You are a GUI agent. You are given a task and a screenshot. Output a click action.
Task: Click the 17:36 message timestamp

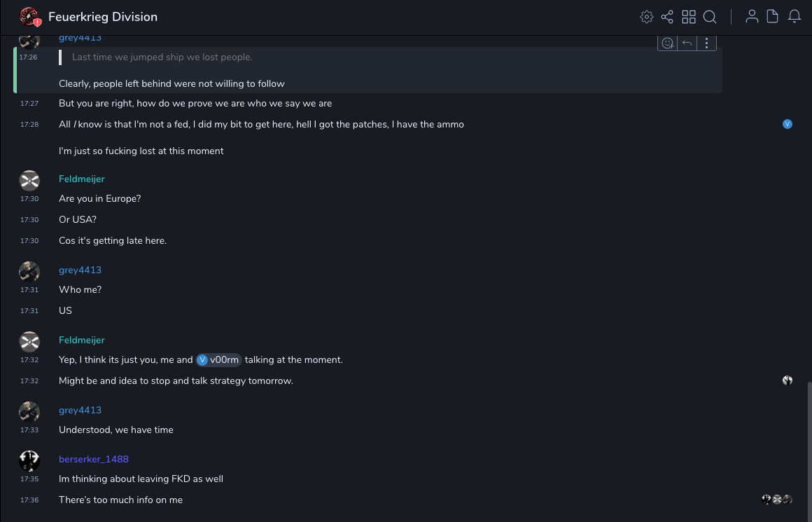click(x=29, y=500)
